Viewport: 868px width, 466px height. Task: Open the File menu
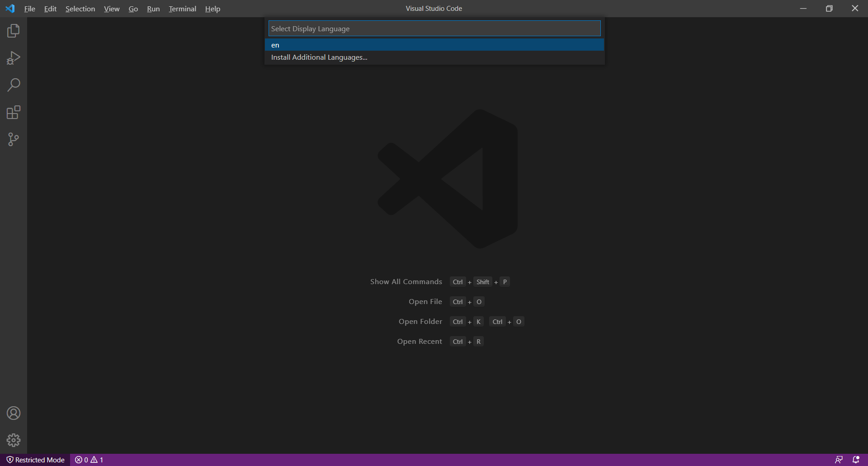pos(29,9)
